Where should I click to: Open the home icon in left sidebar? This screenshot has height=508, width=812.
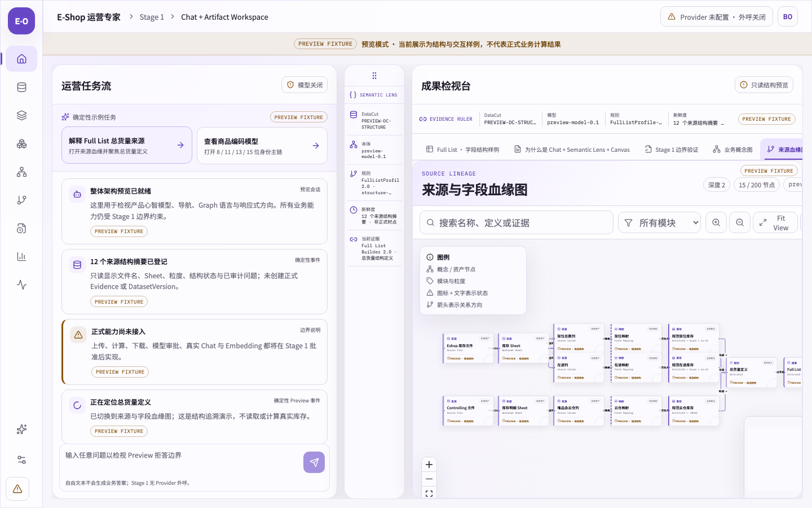point(21,59)
